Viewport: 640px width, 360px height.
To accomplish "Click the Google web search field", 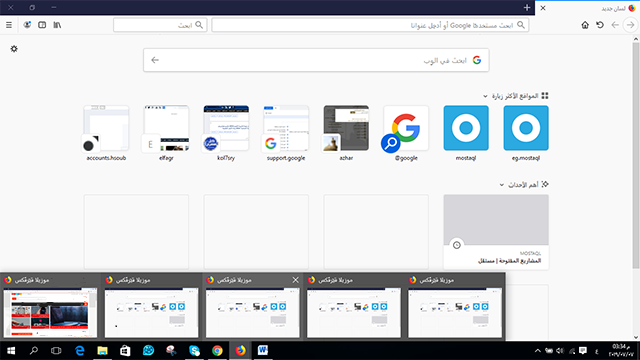I will pyautogui.click(x=316, y=60).
